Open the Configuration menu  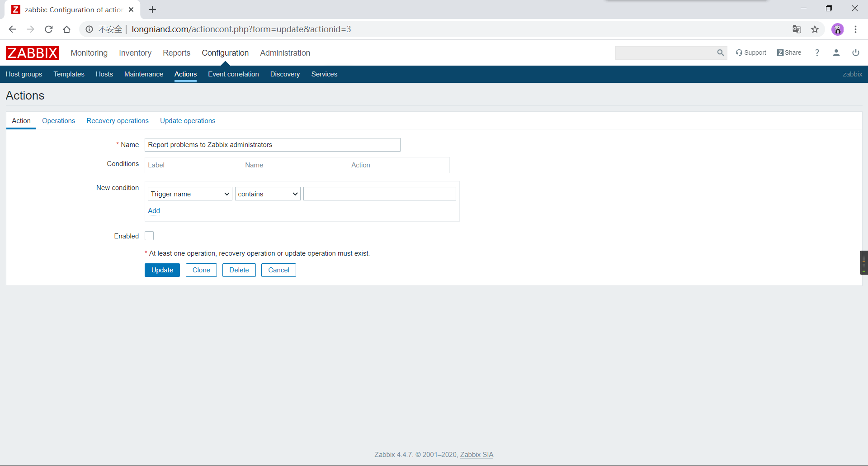click(x=225, y=53)
